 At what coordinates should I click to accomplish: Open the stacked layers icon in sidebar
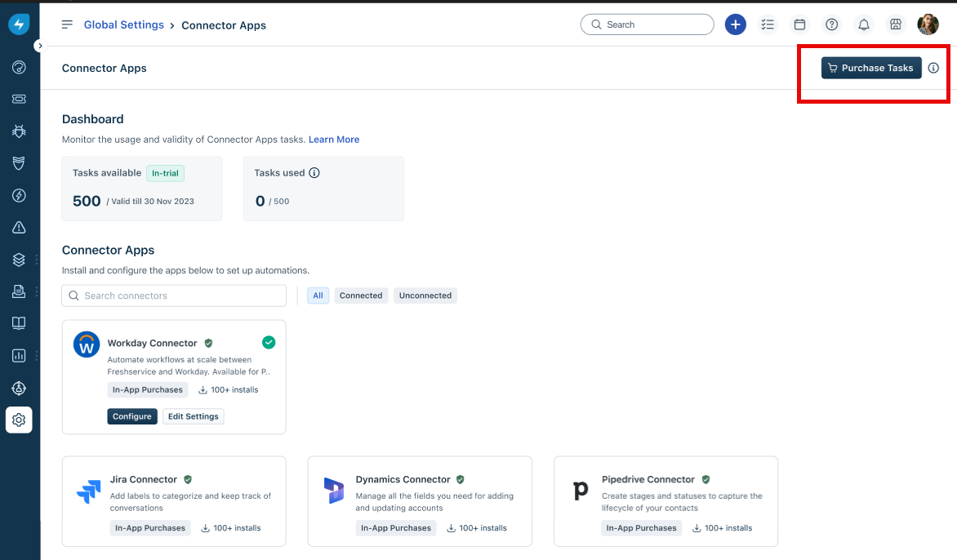pos(19,260)
